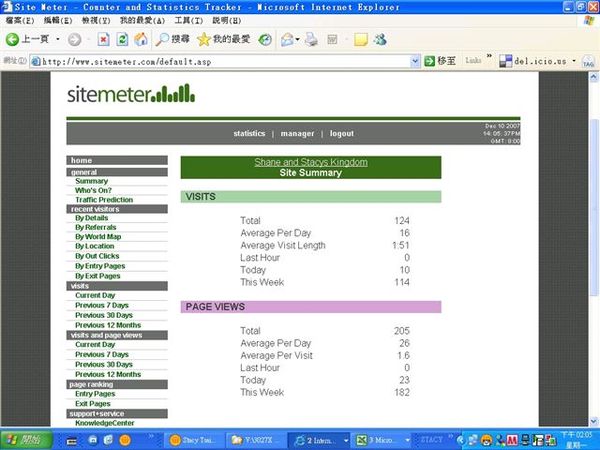The width and height of the screenshot is (600, 450).
Task: Click the Edit page toolbar icon
Action: click(x=332, y=39)
